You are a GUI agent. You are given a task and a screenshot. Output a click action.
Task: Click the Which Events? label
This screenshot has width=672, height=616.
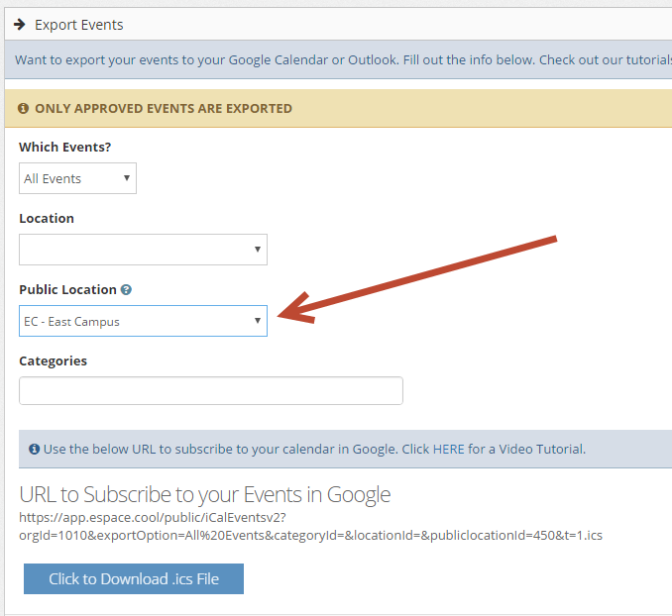click(65, 147)
